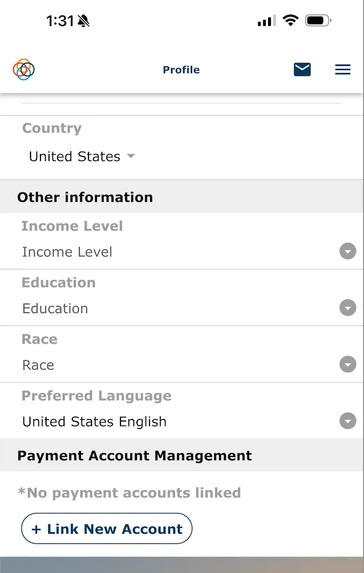Select the Income Level field text

(x=67, y=252)
